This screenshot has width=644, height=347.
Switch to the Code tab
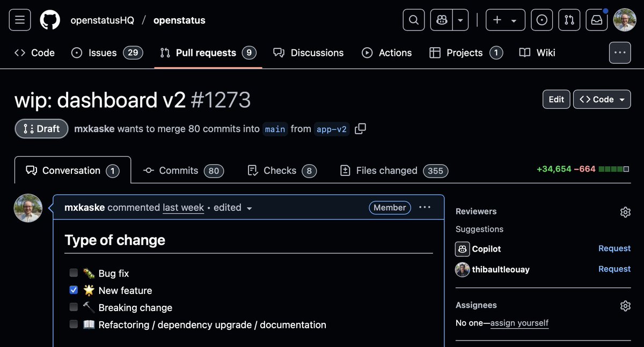34,53
